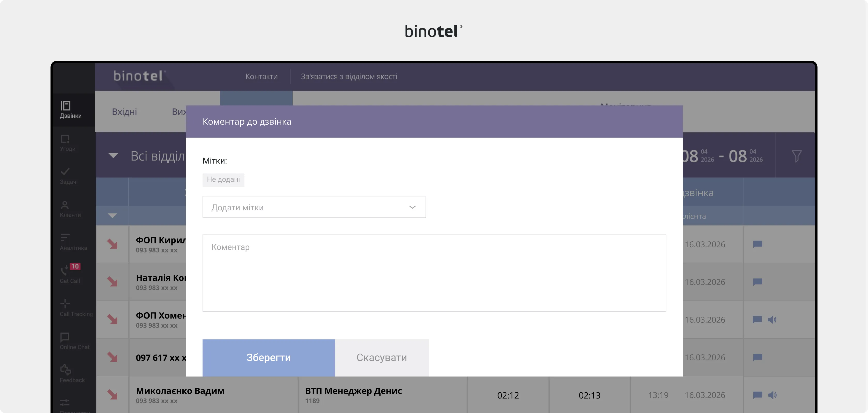Click the 02:13 duration cell

pos(589,395)
